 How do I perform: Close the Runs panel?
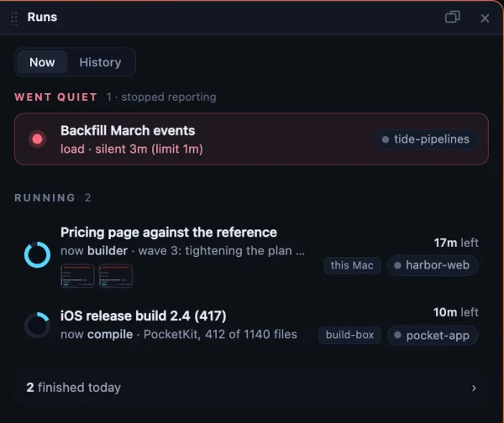pyautogui.click(x=485, y=18)
